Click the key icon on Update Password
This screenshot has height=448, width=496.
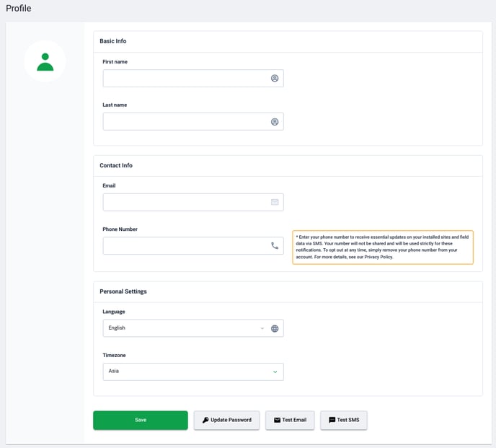(205, 420)
